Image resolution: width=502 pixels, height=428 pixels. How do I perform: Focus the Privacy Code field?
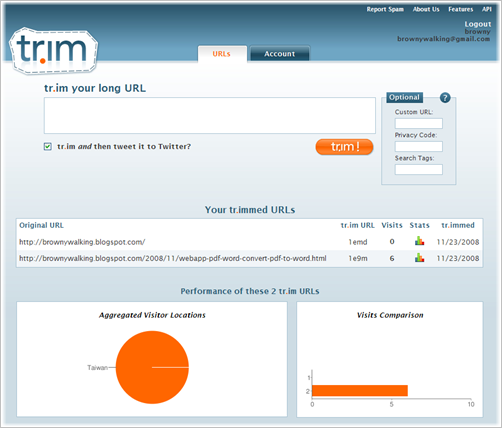[x=419, y=146]
